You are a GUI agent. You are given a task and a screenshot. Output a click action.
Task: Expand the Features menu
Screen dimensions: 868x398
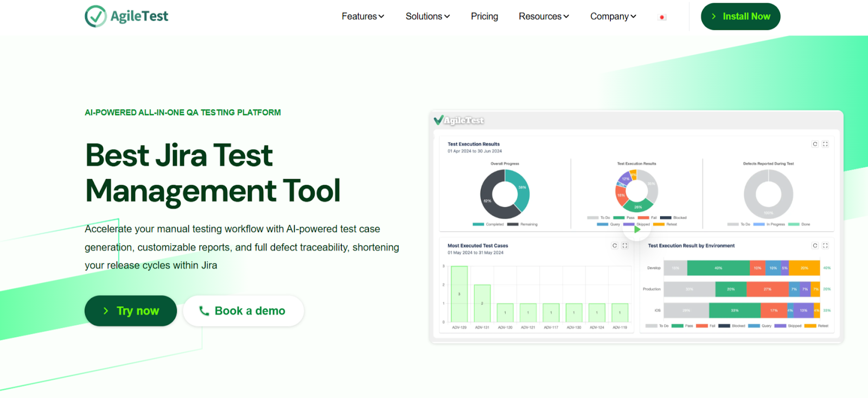(363, 16)
